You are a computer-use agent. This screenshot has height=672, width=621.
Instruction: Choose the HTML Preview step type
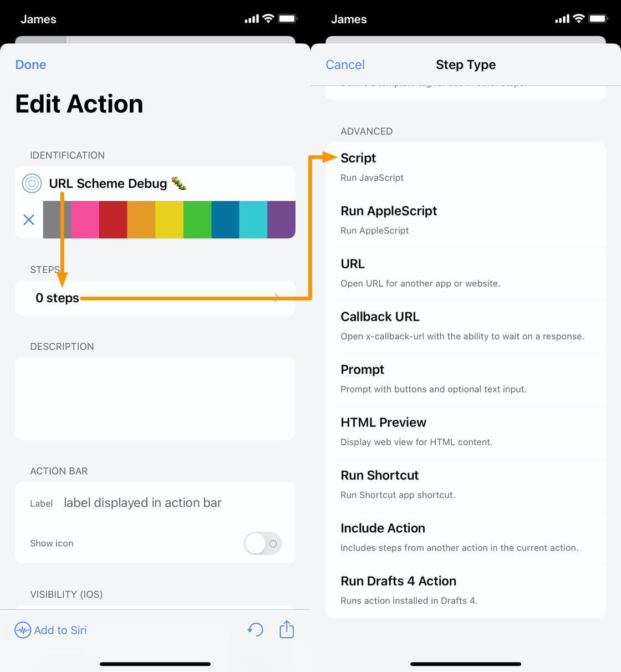click(466, 432)
